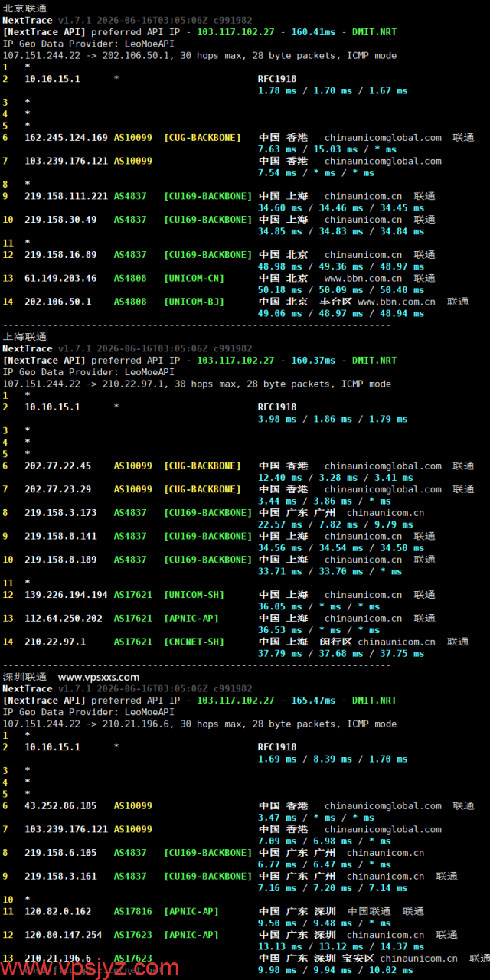Click hop IP 202.77.23.29
Image resolution: width=490 pixels, height=980 pixels.
click(x=57, y=489)
